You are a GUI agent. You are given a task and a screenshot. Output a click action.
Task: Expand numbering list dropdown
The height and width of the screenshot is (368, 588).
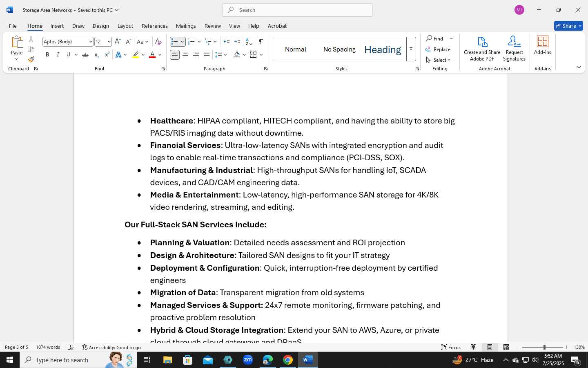click(199, 42)
